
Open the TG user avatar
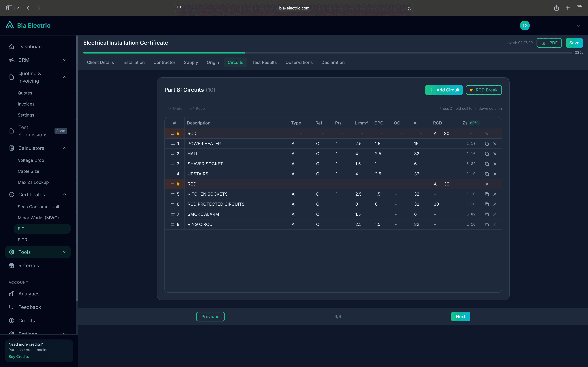525,26
